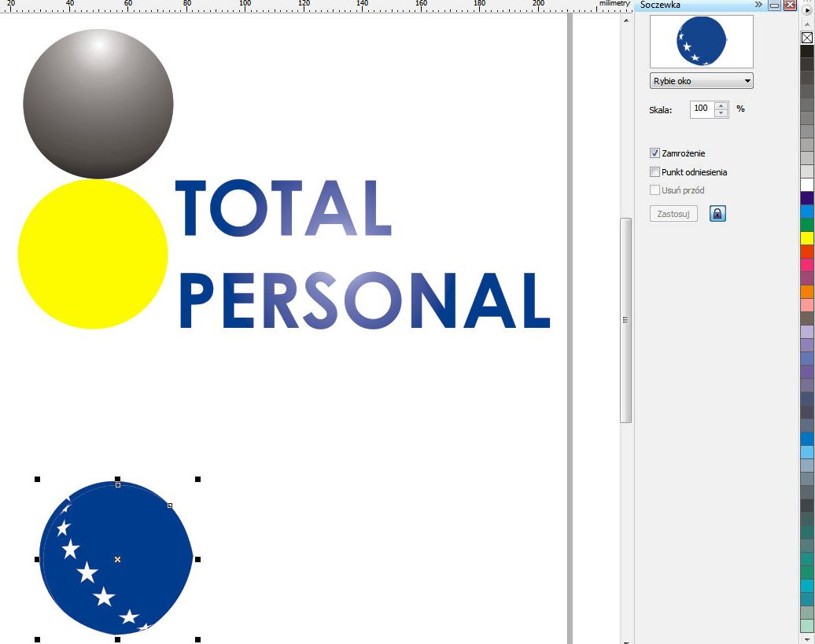Viewport: 815px width, 644px height.
Task: Click the no-fill X swatch in palette
Action: [807, 37]
